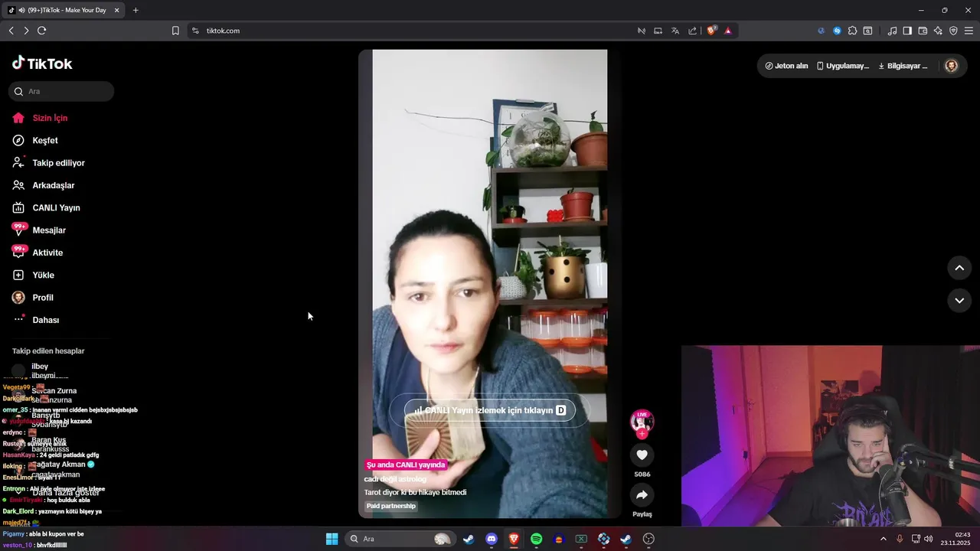Click the TikTok logo
The height and width of the screenshot is (551, 980).
coord(42,64)
